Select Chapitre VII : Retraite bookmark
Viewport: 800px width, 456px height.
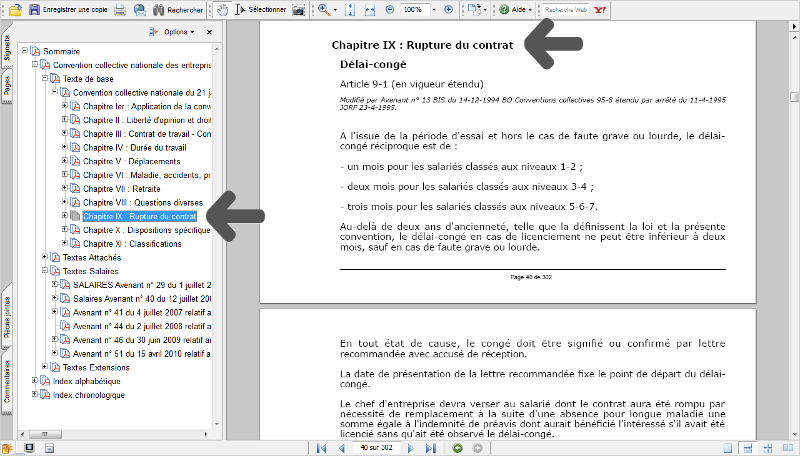(x=121, y=189)
